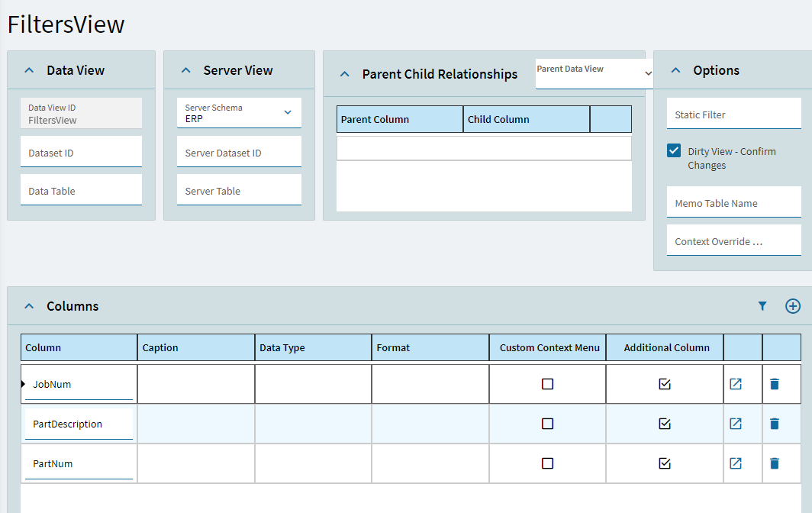Click the empty row in Parent Child grid
Image resolution: width=812 pixels, height=513 pixels.
point(484,148)
